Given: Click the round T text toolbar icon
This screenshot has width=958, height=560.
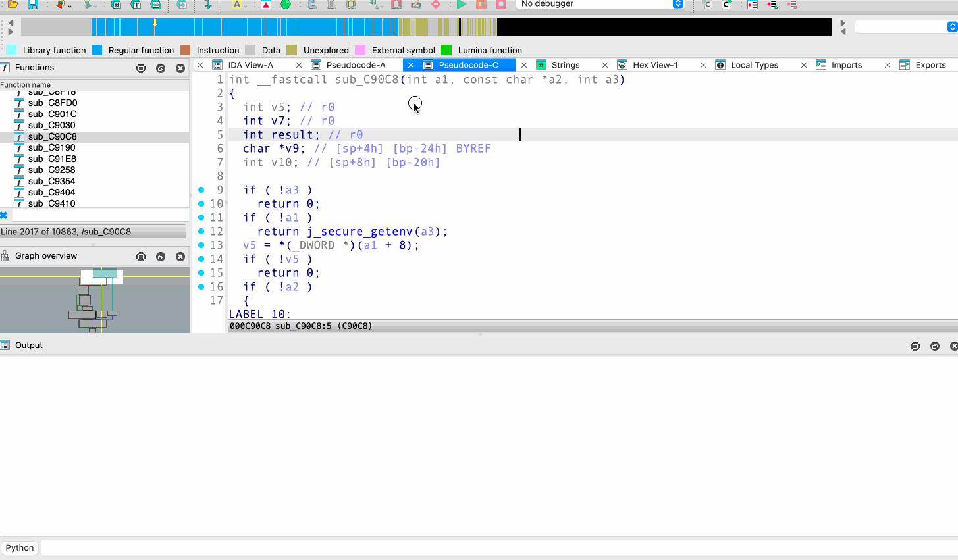Looking at the screenshot, I should pos(136,4).
